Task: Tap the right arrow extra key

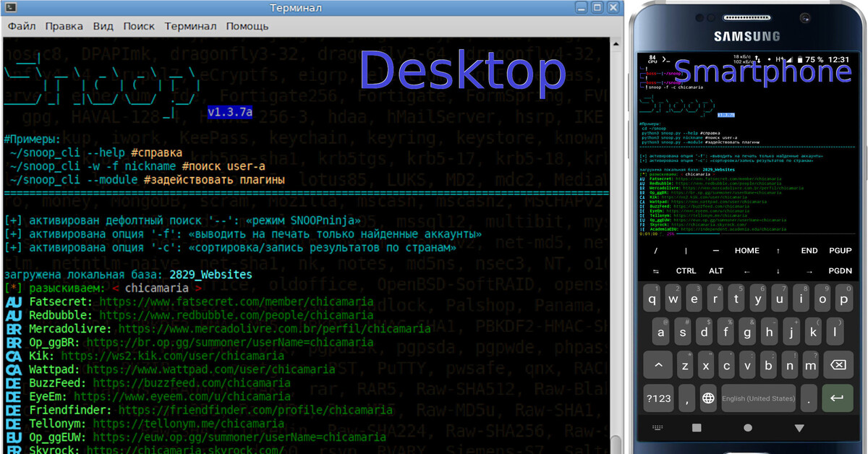Action: coord(809,271)
